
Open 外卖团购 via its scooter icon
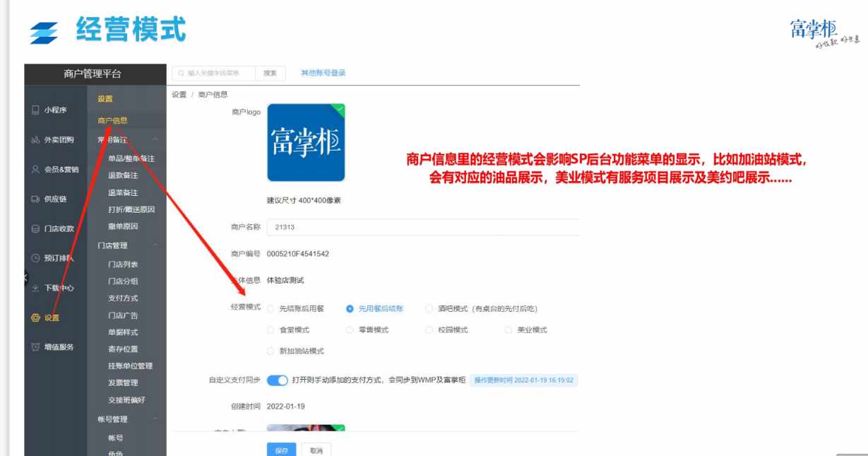[x=35, y=139]
